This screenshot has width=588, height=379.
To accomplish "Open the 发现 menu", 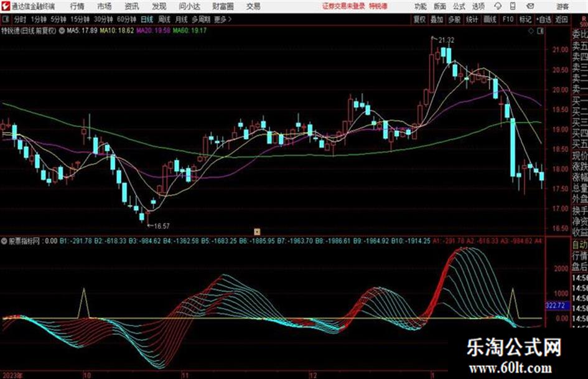I will pyautogui.click(x=159, y=6).
